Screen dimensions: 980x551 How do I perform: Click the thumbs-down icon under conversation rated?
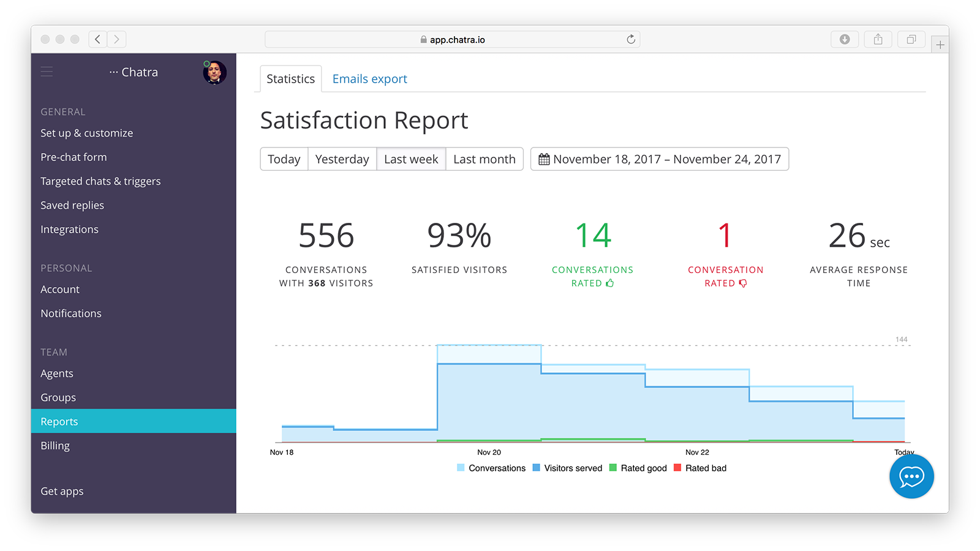click(x=743, y=283)
